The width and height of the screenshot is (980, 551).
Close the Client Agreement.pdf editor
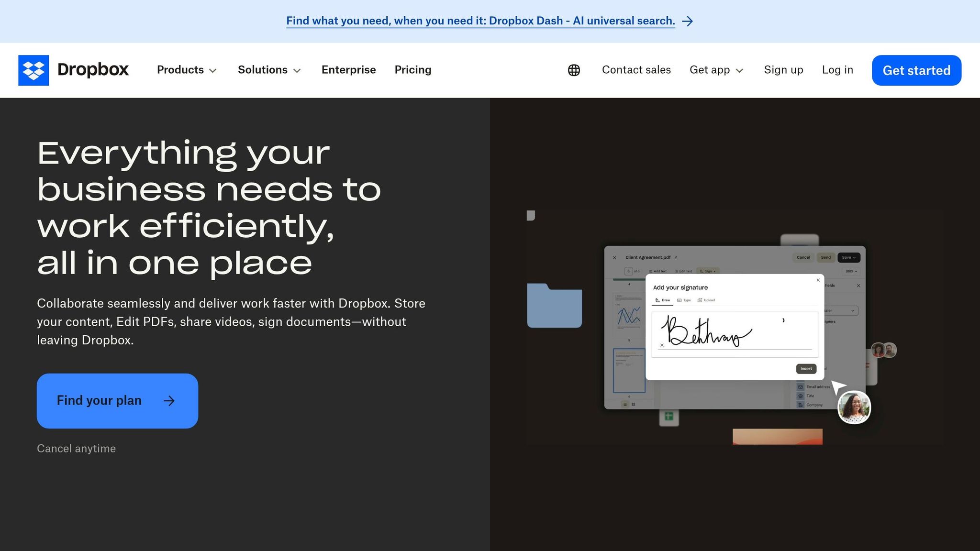[614, 258]
